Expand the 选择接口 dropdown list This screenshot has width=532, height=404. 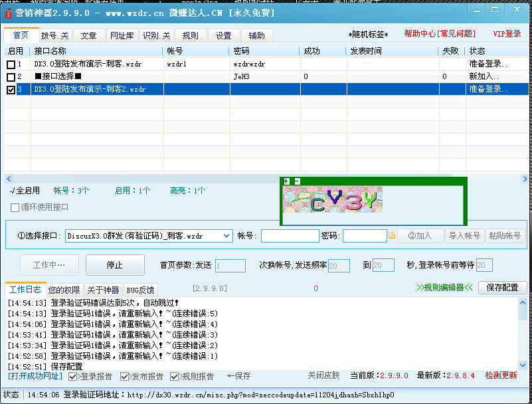226,236
